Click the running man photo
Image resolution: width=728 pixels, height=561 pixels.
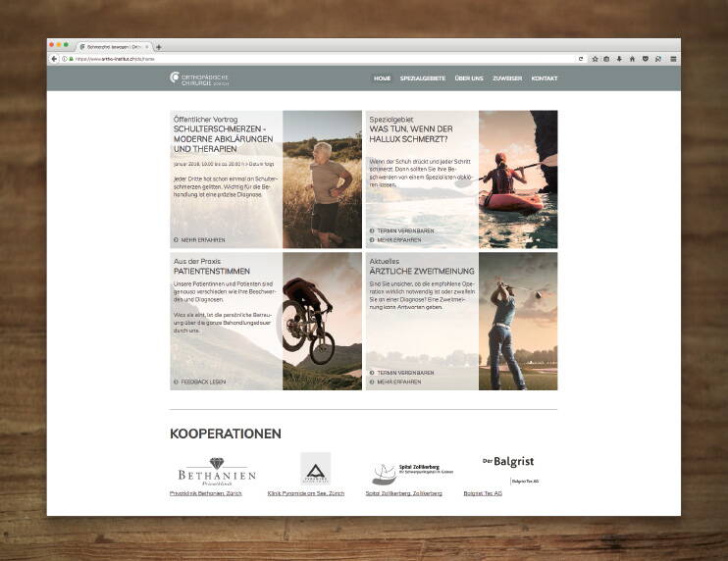[322, 179]
